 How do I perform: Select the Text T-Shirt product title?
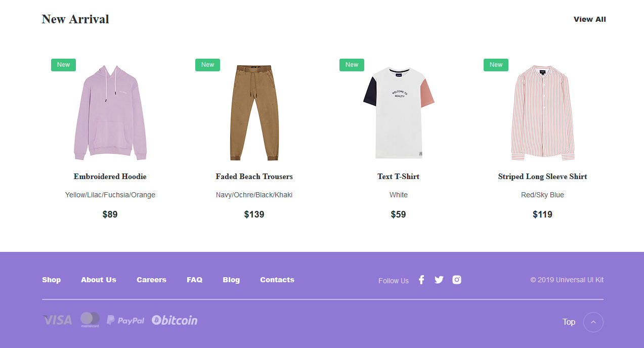[398, 177]
